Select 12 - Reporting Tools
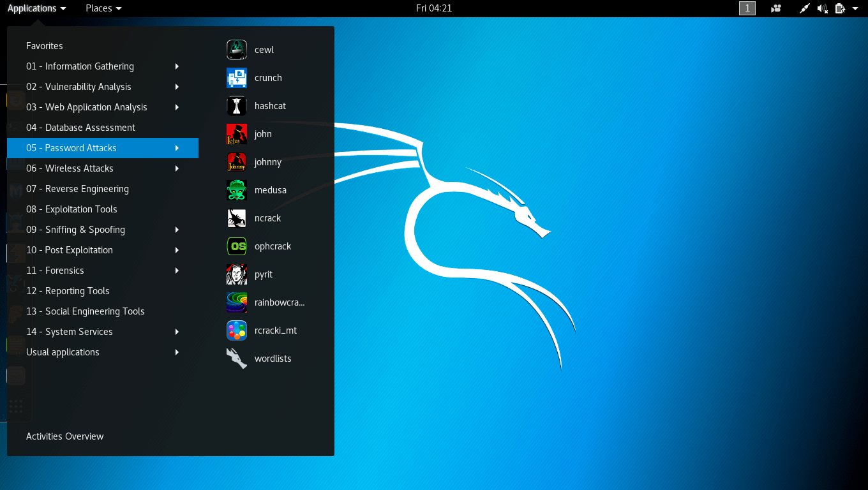 click(x=103, y=291)
